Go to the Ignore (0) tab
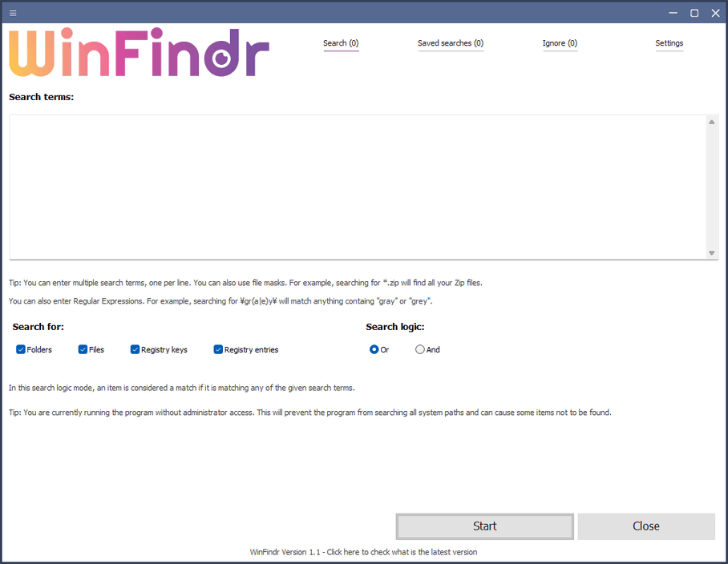Viewport: 728px width, 564px height. click(560, 43)
